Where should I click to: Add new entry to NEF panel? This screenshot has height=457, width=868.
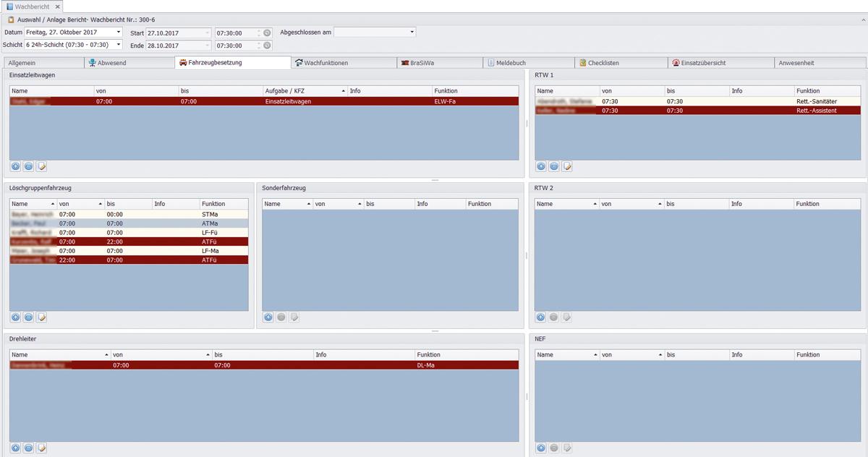coord(541,448)
